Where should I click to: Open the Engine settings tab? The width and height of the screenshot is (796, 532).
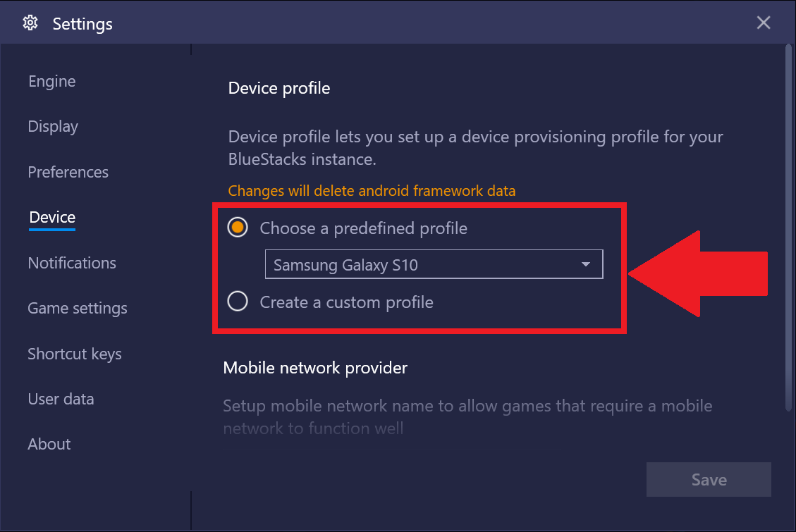(x=51, y=81)
